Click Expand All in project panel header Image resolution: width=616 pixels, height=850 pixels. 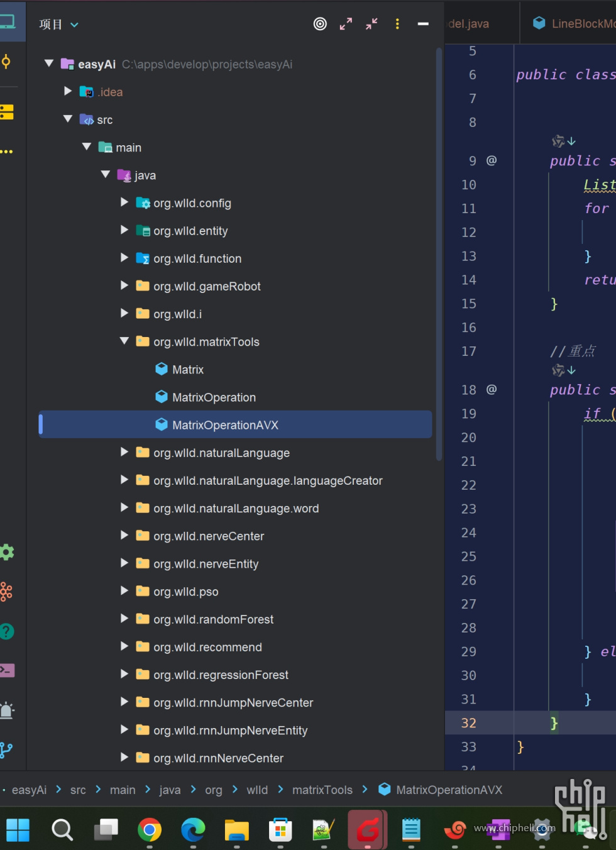(x=346, y=24)
